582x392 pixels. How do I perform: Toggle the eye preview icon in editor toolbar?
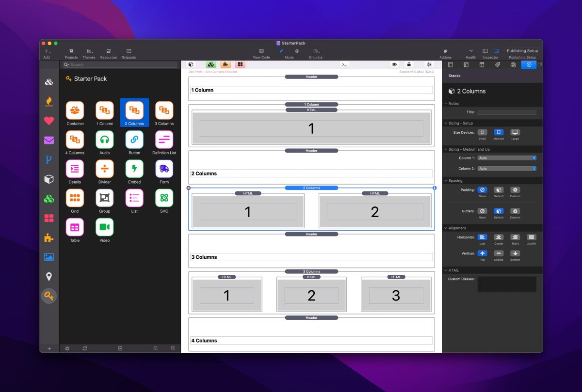pyautogui.click(x=394, y=64)
